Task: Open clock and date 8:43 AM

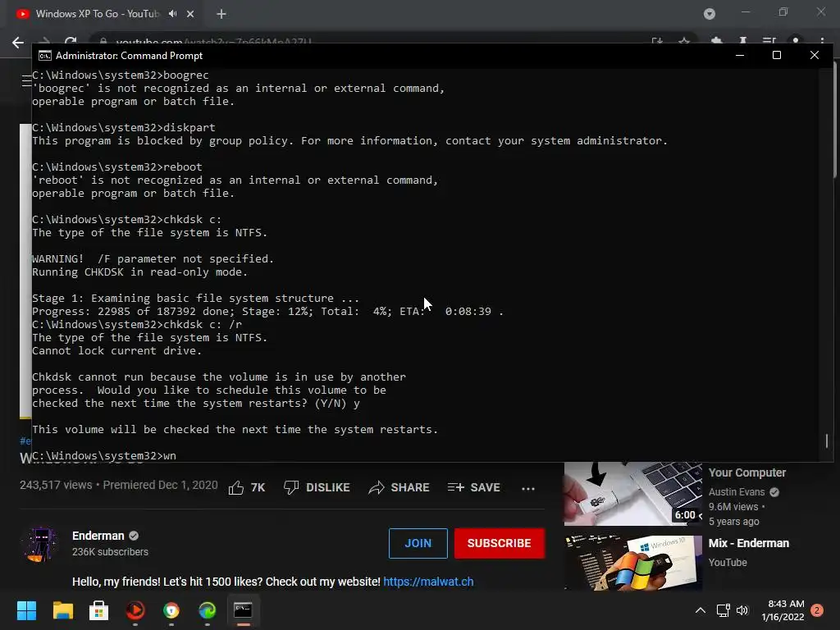Action: click(x=783, y=610)
